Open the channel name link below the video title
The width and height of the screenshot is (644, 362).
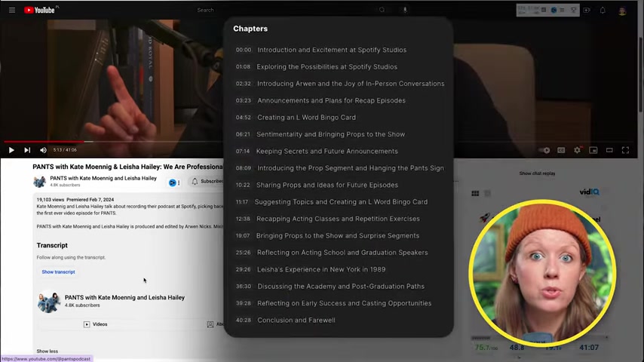click(x=103, y=178)
